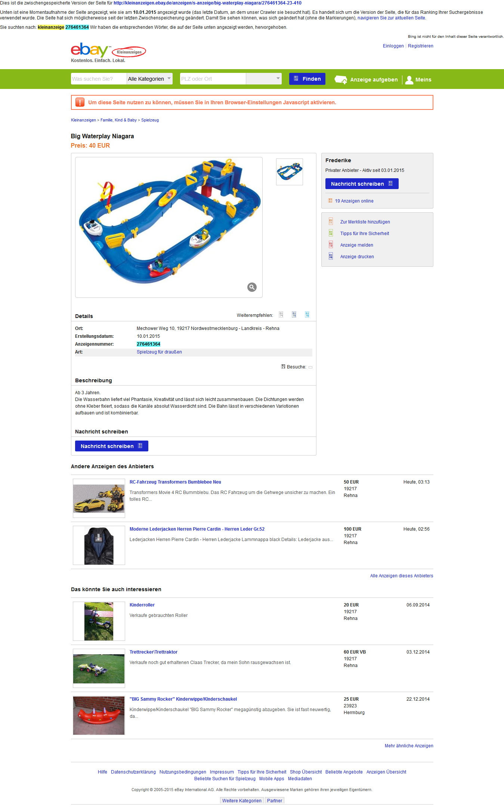Open the radius dropdown beside location field
This screenshot has width=504, height=812.
pyautogui.click(x=264, y=79)
